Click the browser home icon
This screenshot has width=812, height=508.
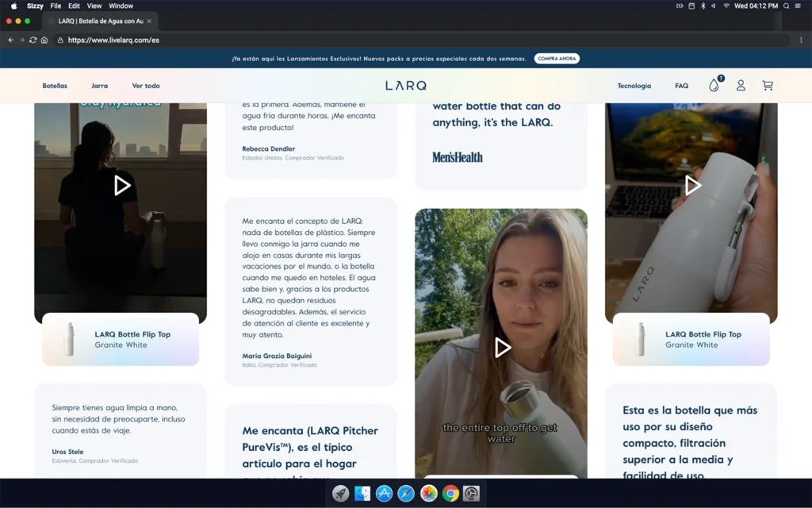44,40
